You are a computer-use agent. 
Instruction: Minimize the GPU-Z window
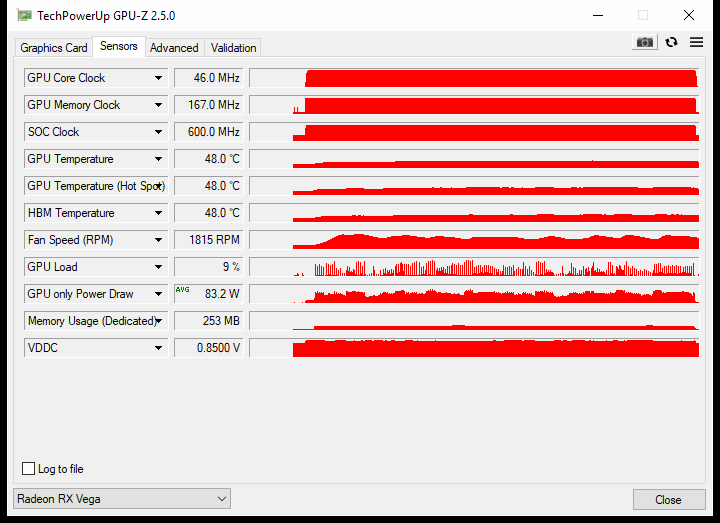tap(598, 16)
